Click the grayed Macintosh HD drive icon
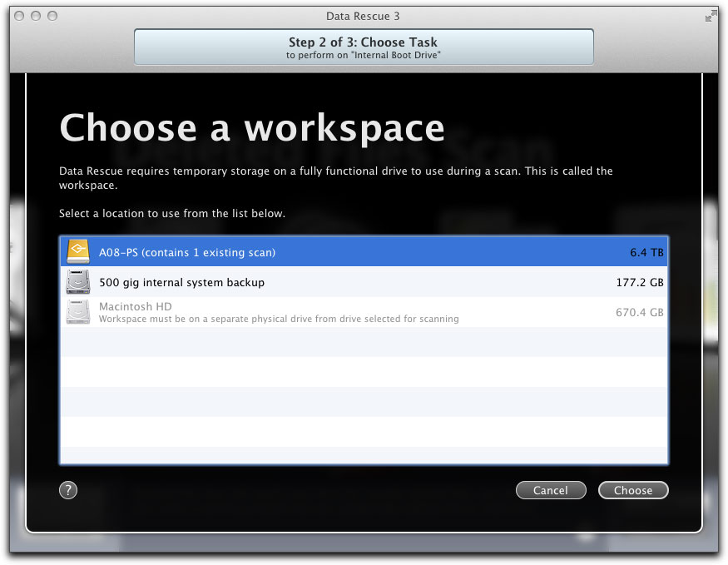728x565 pixels. click(78, 312)
